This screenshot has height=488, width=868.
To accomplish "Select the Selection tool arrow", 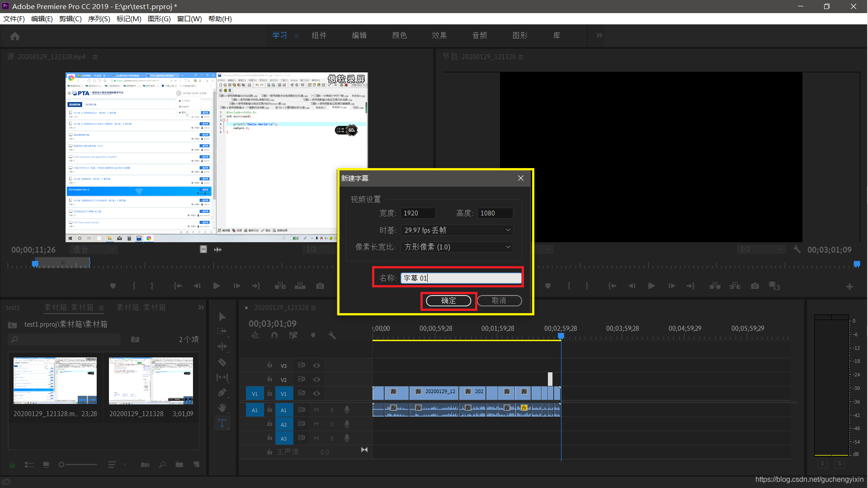I will click(222, 316).
